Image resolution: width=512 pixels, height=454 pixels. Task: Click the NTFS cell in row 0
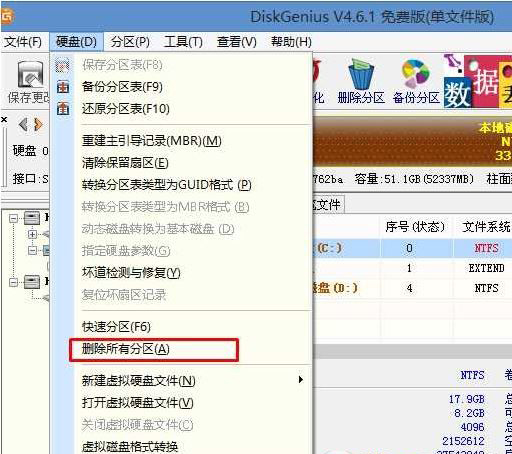point(486,248)
